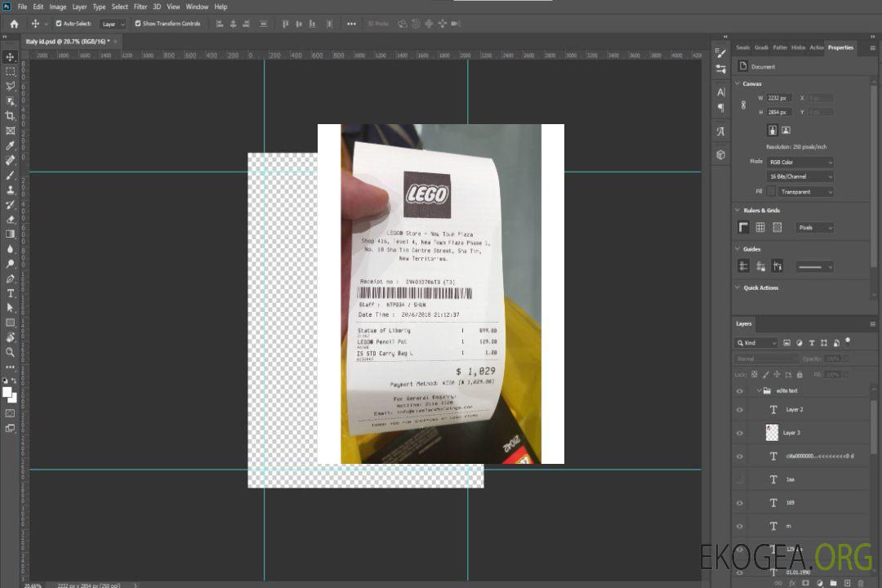Select the Rectangular Marquee tool

click(x=10, y=72)
